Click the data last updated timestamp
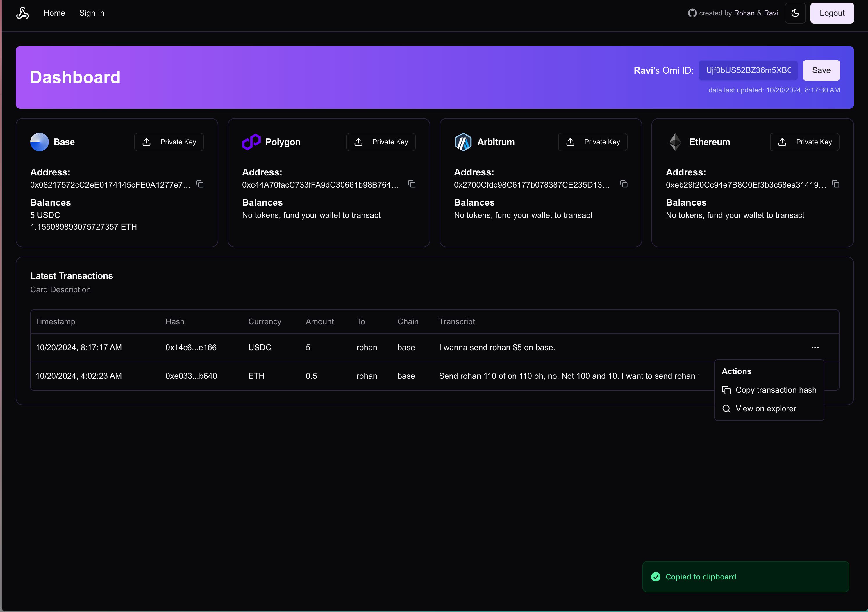Image resolution: width=868 pixels, height=612 pixels. click(x=774, y=90)
